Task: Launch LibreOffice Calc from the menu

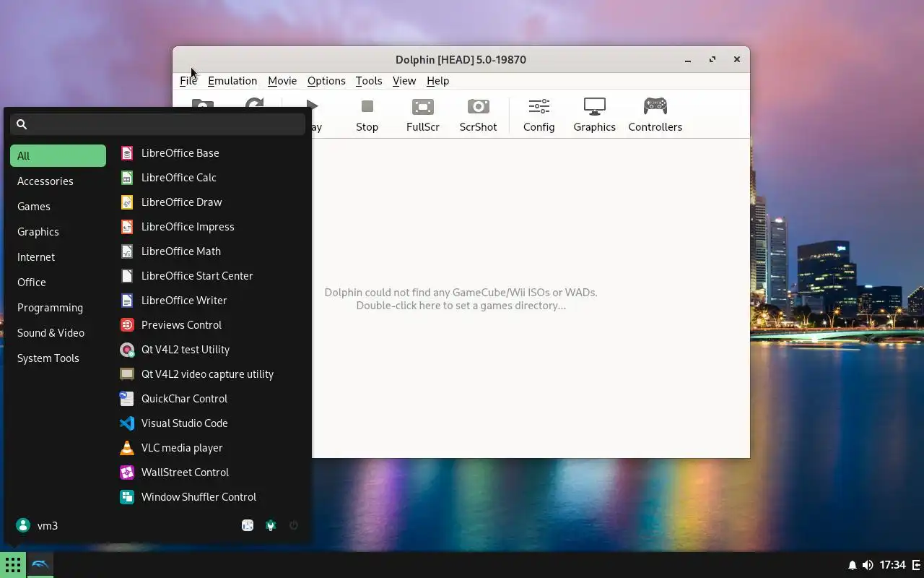Action: [209, 178]
